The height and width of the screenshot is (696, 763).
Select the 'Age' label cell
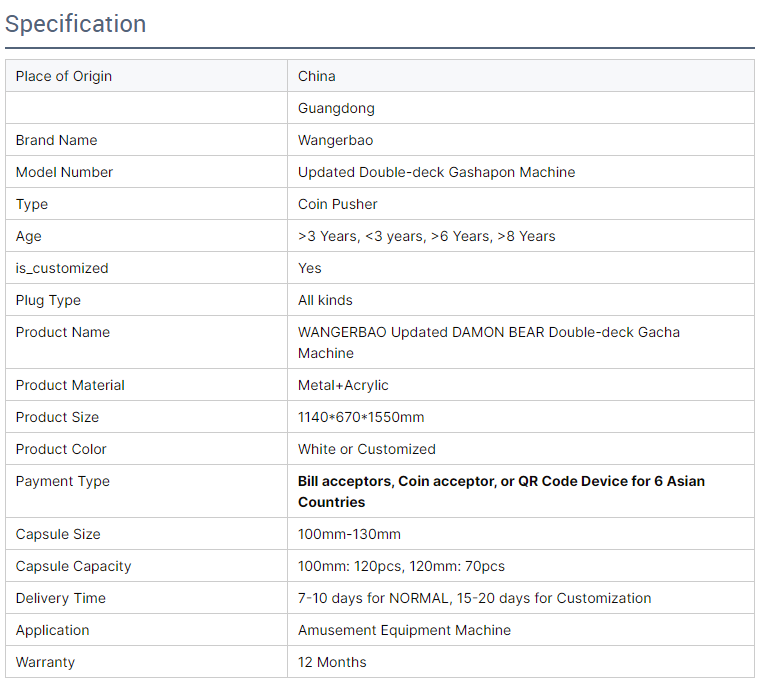pyautogui.click(x=146, y=236)
